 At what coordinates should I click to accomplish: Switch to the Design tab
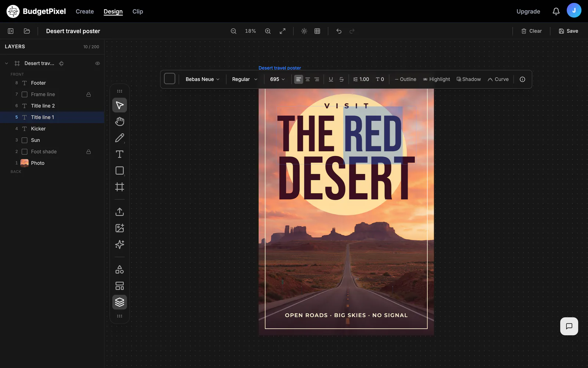pos(113,11)
